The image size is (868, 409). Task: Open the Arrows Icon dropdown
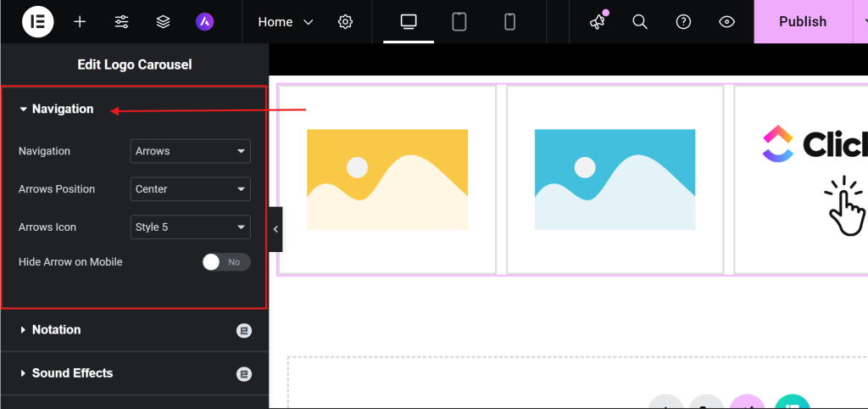pos(190,227)
